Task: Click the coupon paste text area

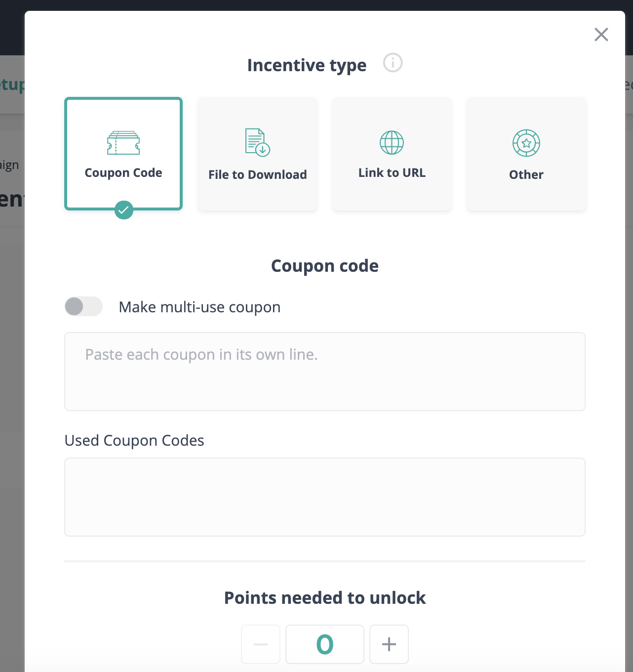Action: point(324,372)
